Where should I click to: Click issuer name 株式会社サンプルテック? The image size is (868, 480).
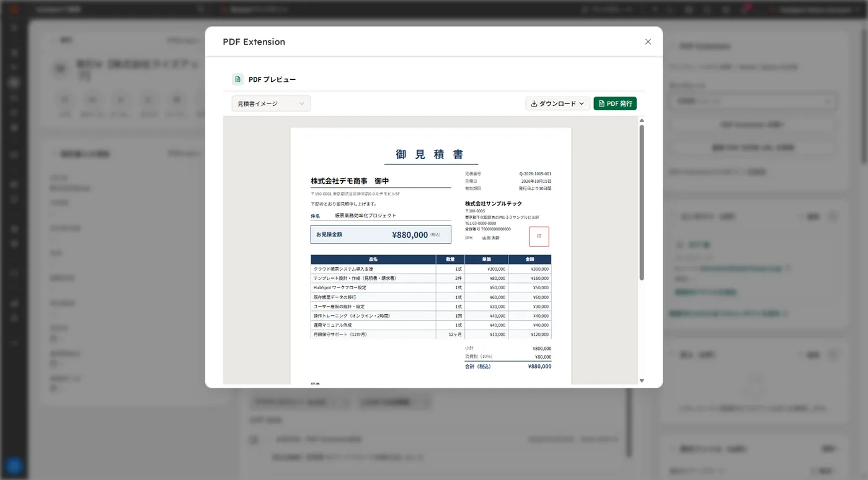pyautogui.click(x=494, y=203)
